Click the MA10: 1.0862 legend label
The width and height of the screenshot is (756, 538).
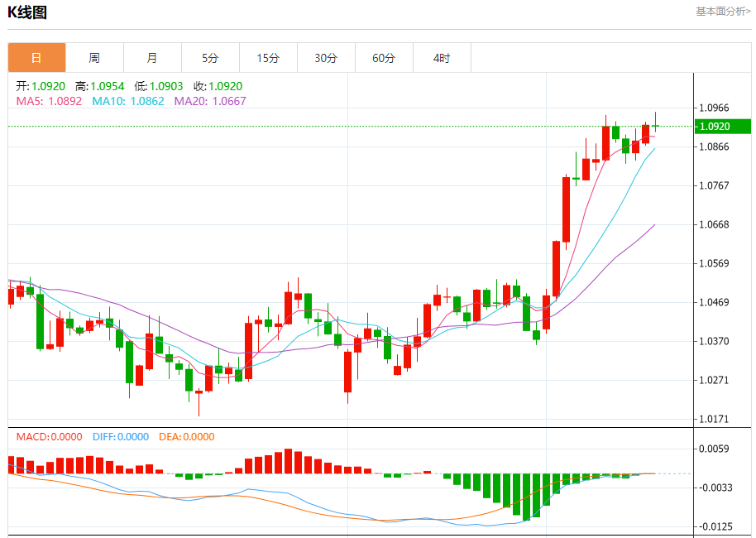point(128,101)
